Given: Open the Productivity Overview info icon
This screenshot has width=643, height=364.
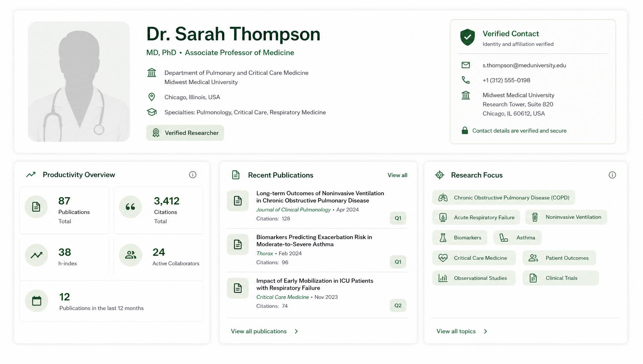Looking at the screenshot, I should (x=193, y=175).
